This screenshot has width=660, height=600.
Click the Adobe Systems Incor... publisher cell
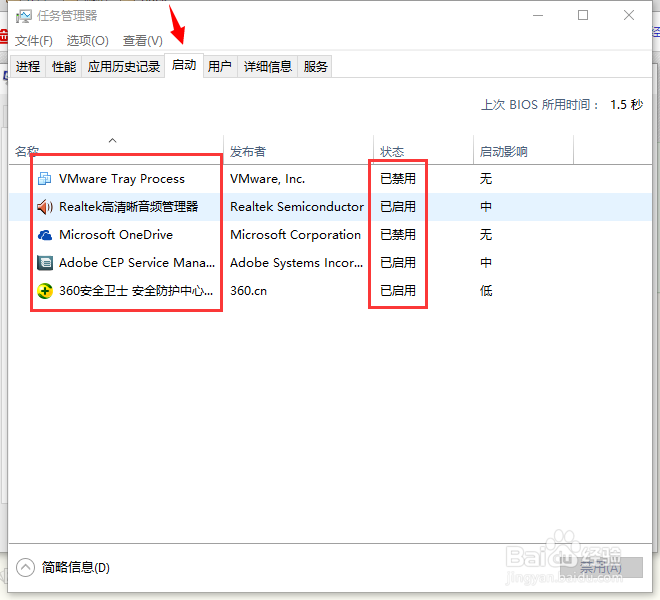[x=296, y=263]
